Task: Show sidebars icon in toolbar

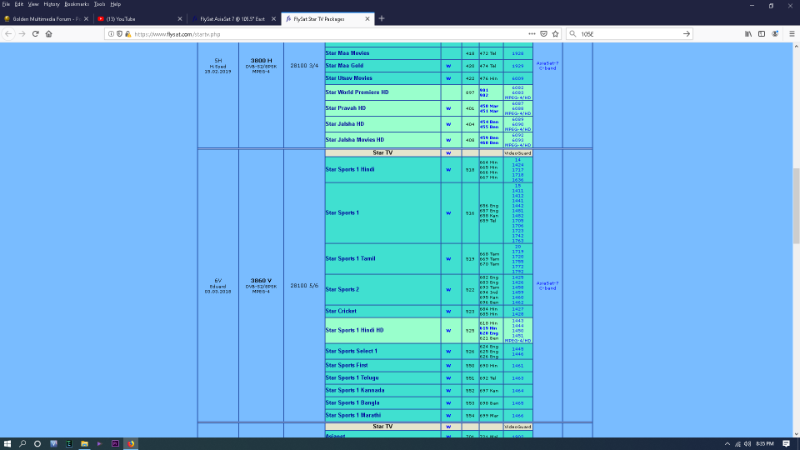Action: (761, 34)
